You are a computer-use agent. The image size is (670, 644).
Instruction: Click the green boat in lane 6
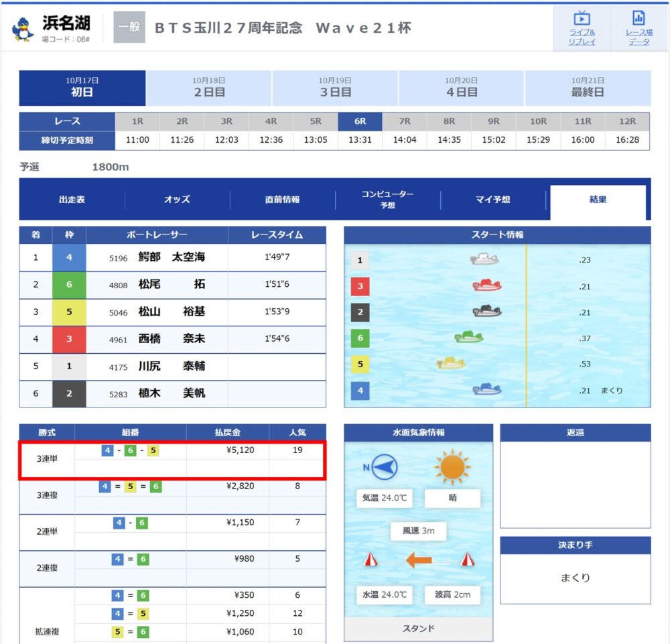[469, 337]
